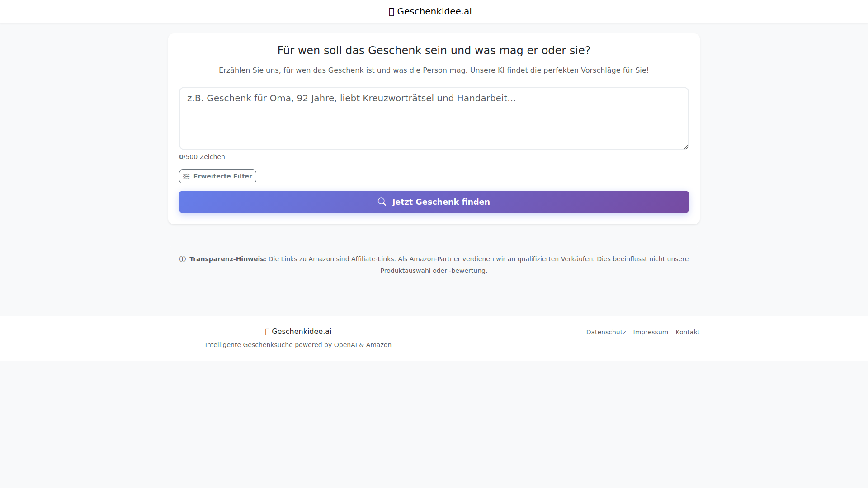
Task: Open the Kontakt page
Action: click(x=687, y=332)
